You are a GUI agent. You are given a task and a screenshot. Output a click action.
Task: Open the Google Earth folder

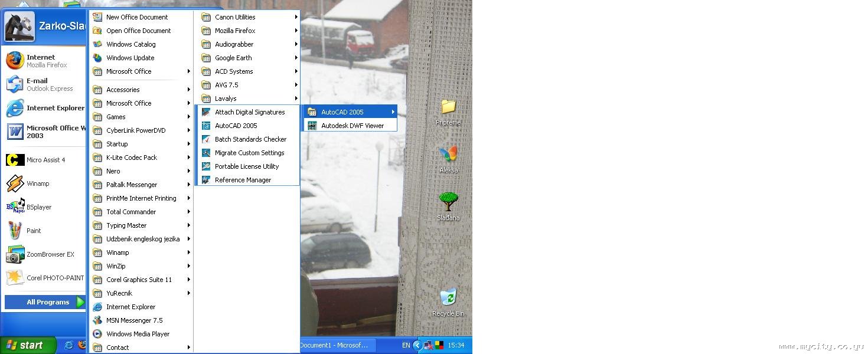coord(249,58)
